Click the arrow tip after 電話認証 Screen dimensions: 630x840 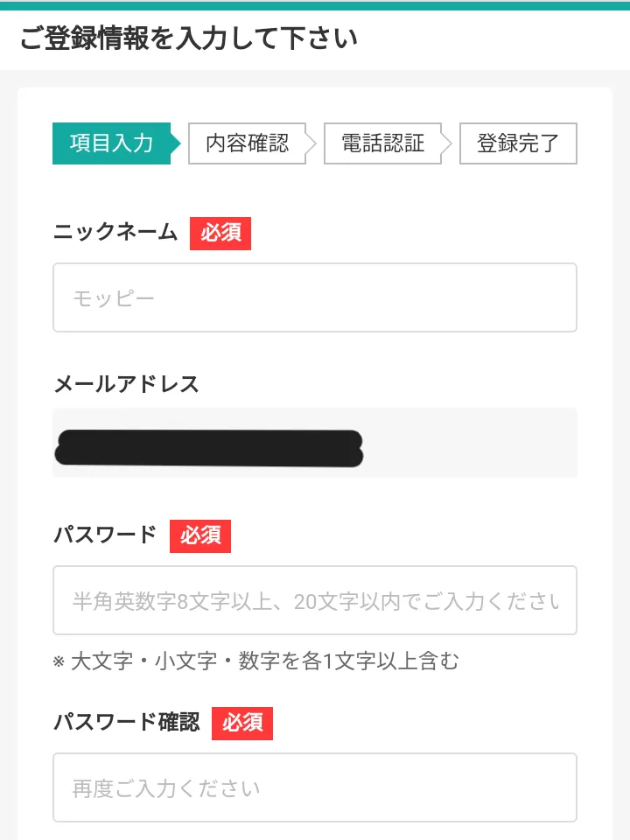pyautogui.click(x=447, y=143)
